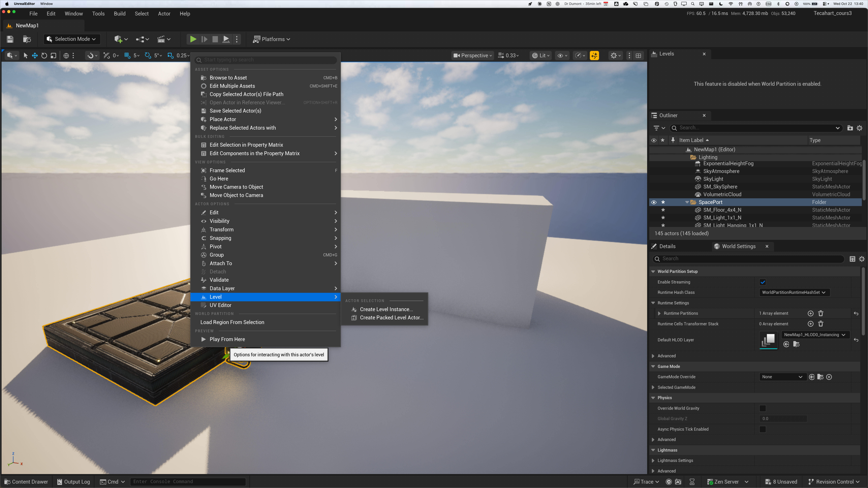This screenshot has width=868, height=488.
Task: Select the Rotate gizmo tool
Action: pos(44,56)
